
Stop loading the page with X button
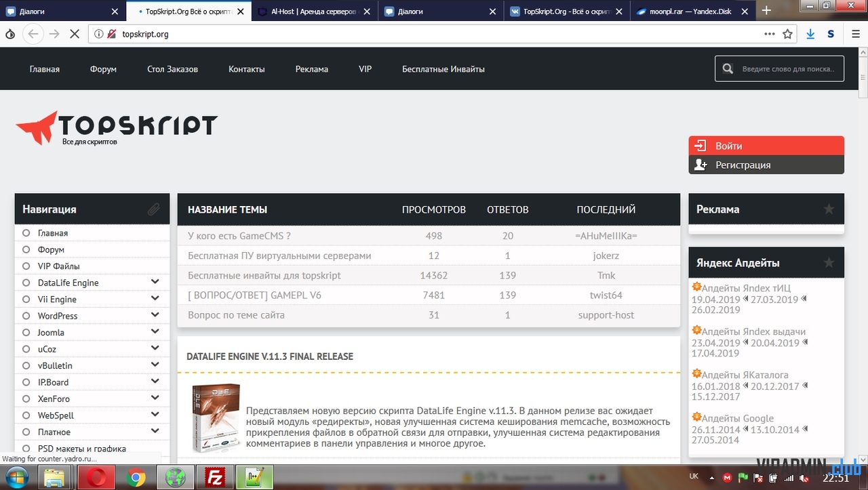tap(76, 34)
